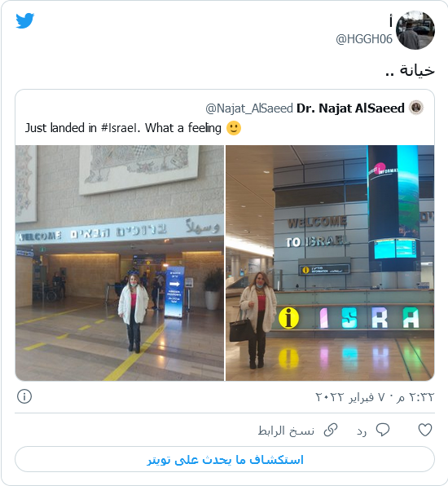Click the tweet text 'خيانة'
This screenshot has width=448, height=486.
pos(417,70)
